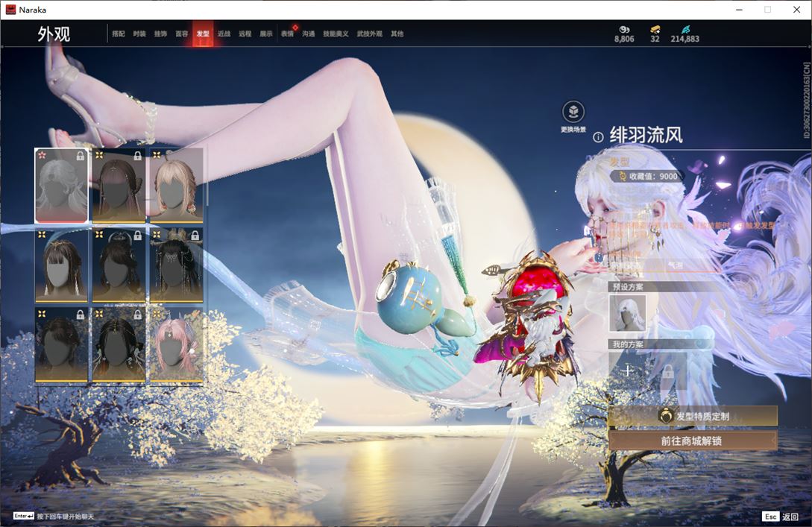812x527 pixels.
Task: Select the brown long-hair locked hairstyle thumbnail
Action: click(x=119, y=186)
